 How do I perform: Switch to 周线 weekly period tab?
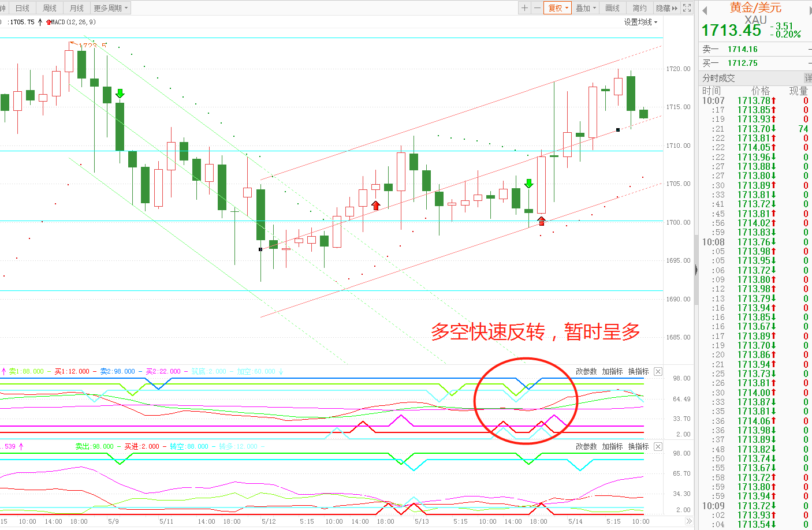pos(50,8)
